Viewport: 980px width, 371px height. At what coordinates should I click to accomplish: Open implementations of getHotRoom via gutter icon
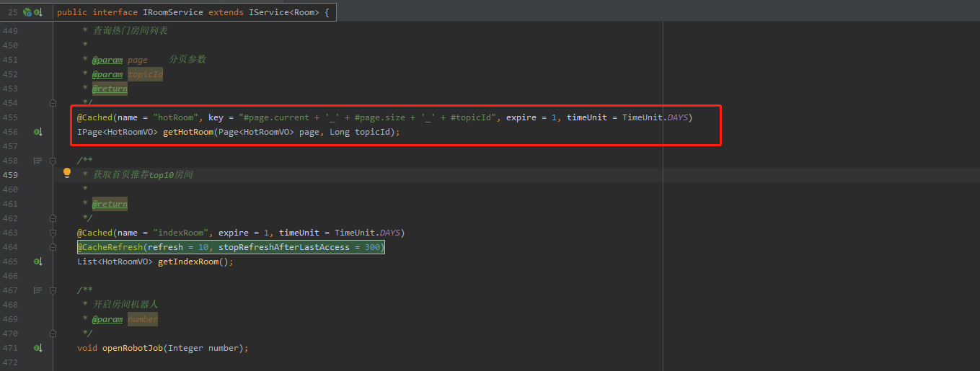coord(38,132)
